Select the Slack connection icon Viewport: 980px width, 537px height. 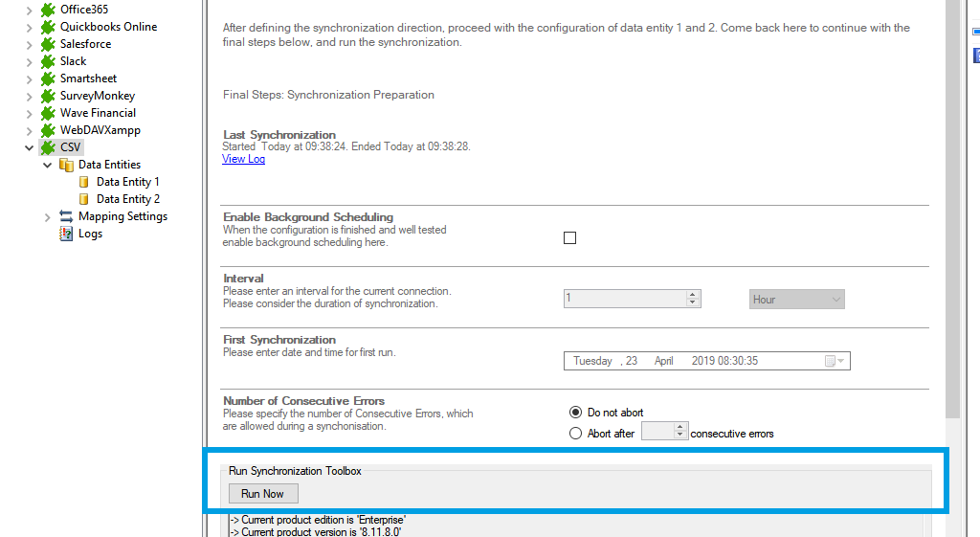48,61
